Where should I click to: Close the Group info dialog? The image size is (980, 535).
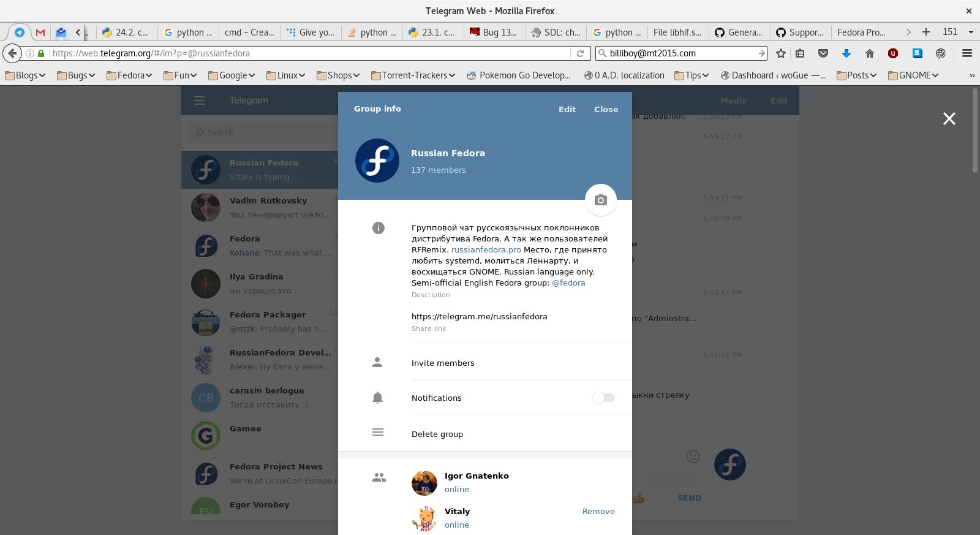[606, 109]
